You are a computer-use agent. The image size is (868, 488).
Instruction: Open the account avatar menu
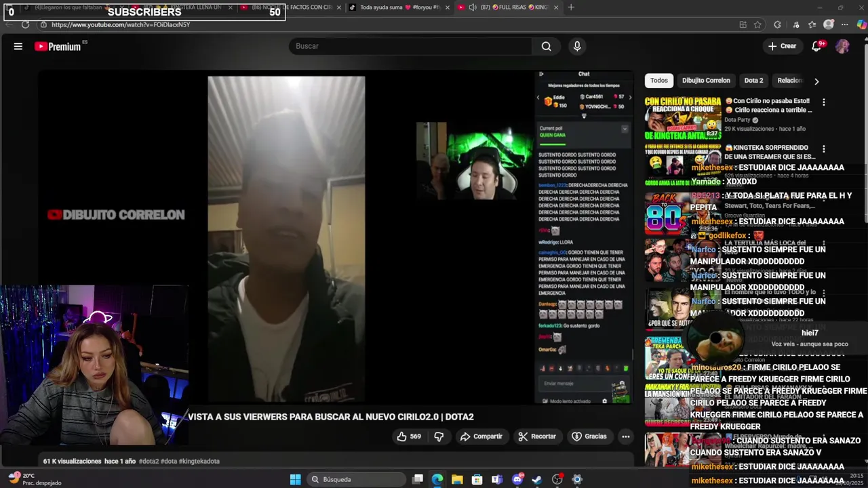(x=842, y=46)
